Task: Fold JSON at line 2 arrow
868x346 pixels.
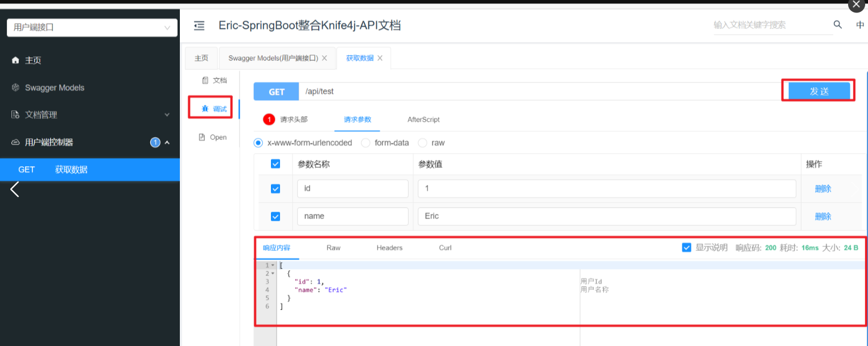Action: (x=273, y=274)
